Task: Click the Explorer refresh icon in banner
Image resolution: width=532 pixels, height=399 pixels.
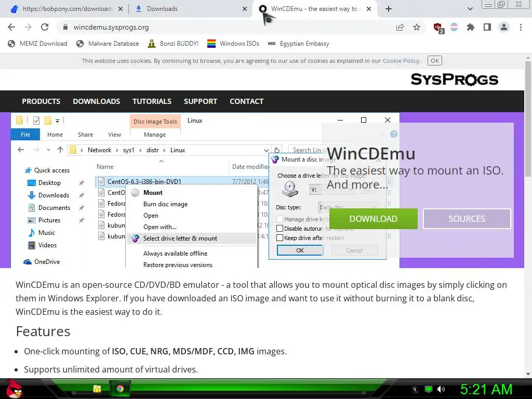Action: (277, 150)
